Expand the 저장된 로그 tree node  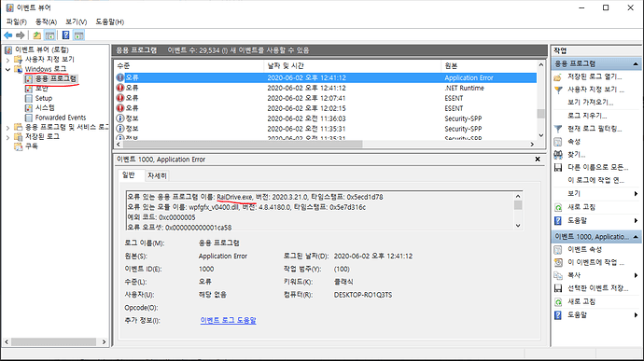[7, 137]
